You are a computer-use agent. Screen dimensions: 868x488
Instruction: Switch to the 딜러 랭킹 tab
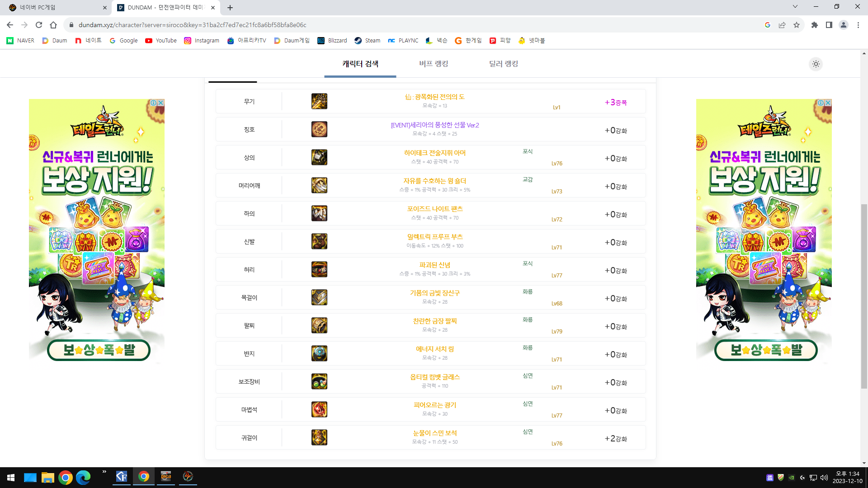(x=503, y=64)
